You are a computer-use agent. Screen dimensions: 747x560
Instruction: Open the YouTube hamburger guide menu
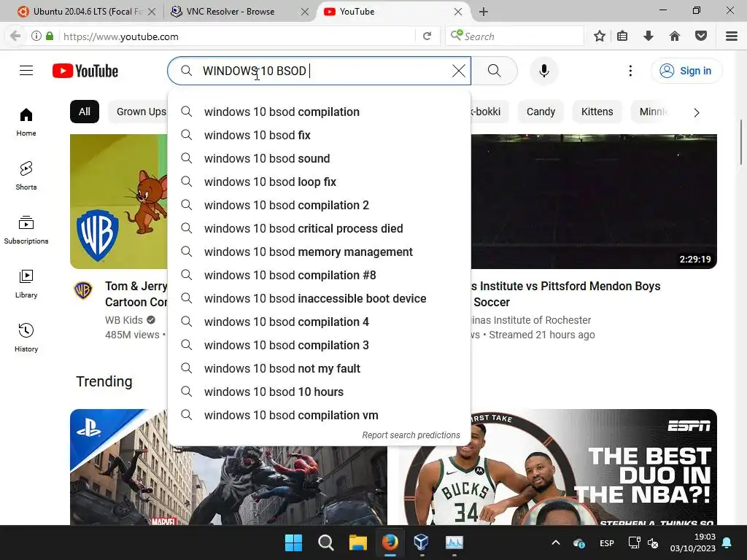[26, 71]
